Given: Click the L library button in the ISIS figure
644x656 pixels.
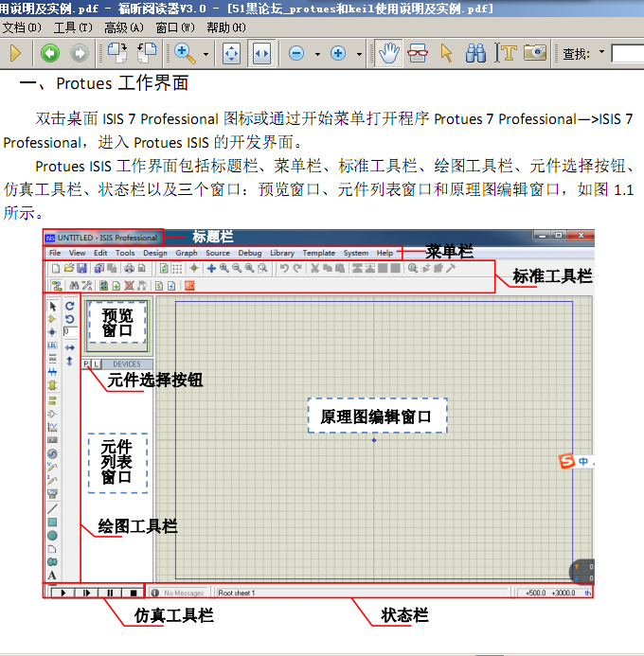Looking at the screenshot, I should (96, 364).
